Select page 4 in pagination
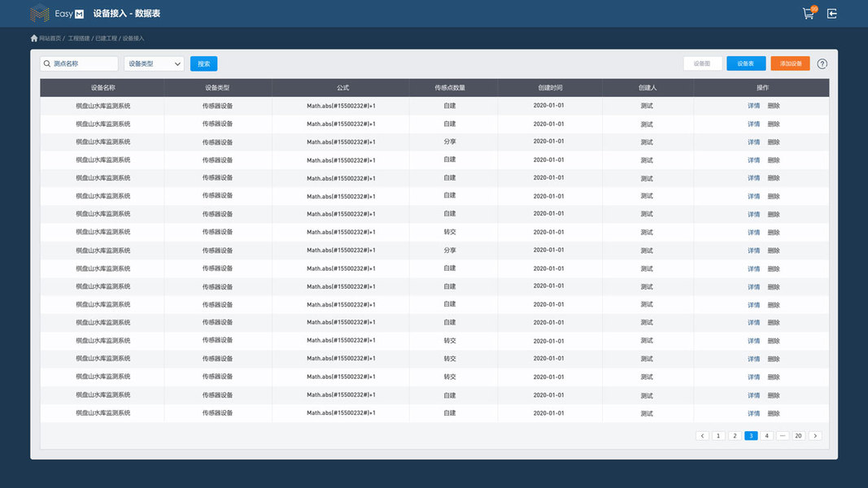The image size is (868, 488). pyautogui.click(x=766, y=436)
